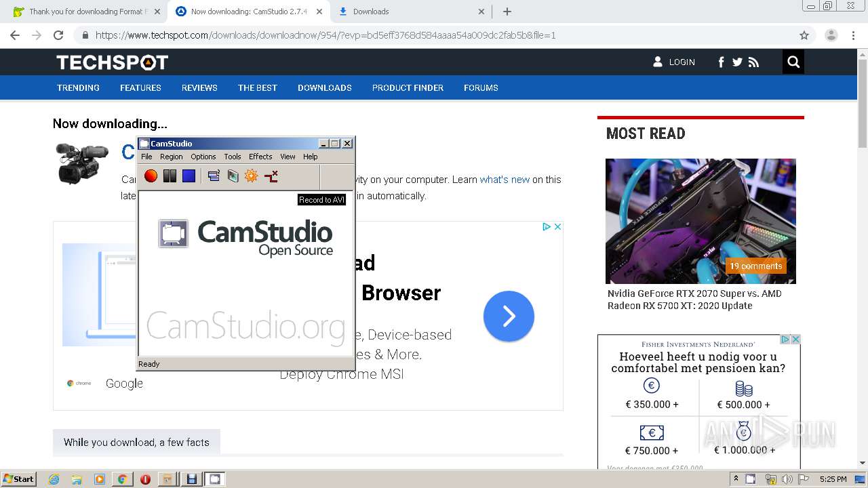Open Action Center flag icon
This screenshot has height=488, width=868.
pos(804,479)
